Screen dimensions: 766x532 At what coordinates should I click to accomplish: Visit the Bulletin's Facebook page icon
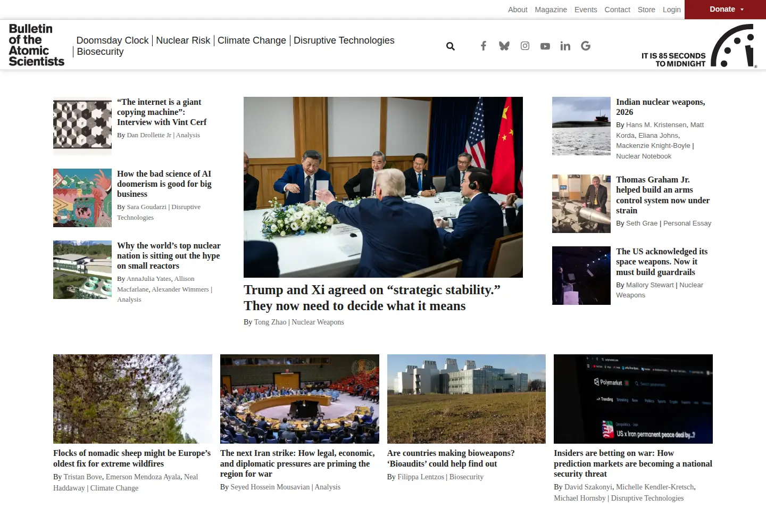[484, 46]
